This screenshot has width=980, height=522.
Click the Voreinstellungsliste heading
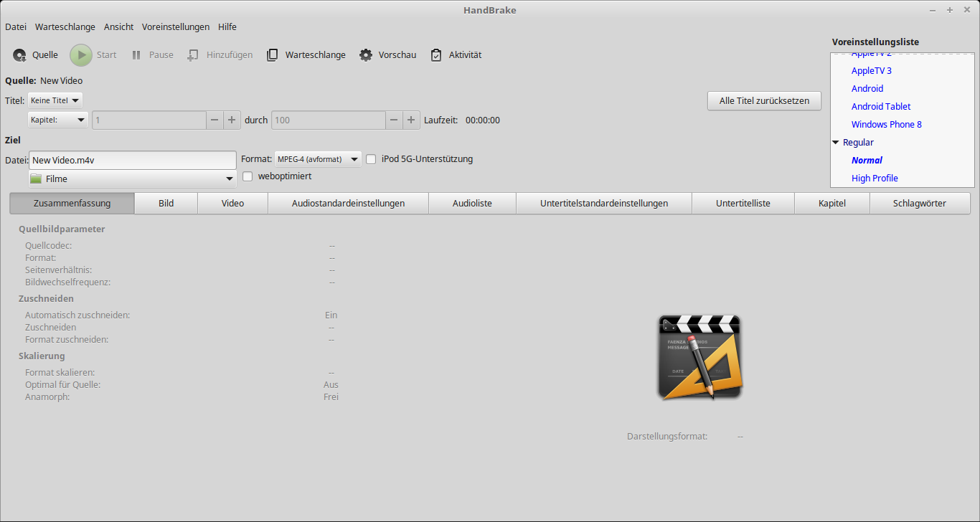point(875,42)
